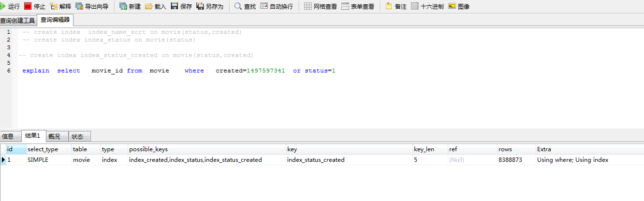Click the 停止 (Stop) toolbar button
Image resolution: width=644 pixels, height=201 pixels.
pyautogui.click(x=35, y=6)
